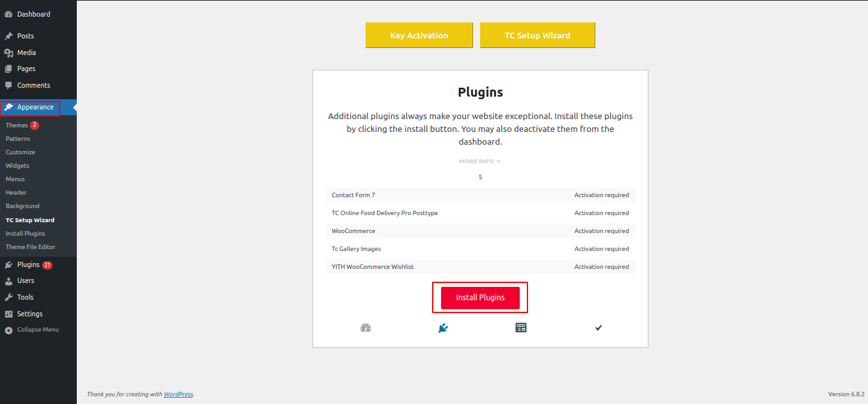This screenshot has width=868, height=404.
Task: Click the Version 6.8.2 footer text
Action: pos(846,394)
